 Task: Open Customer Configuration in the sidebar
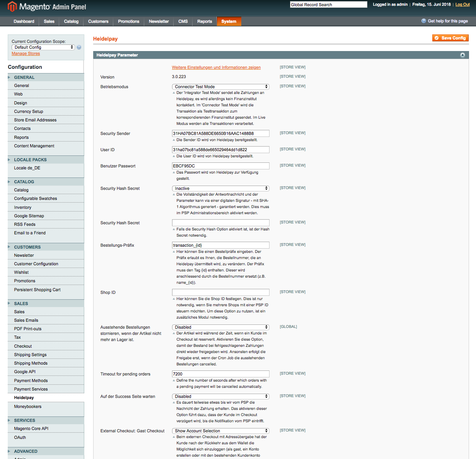click(46, 264)
